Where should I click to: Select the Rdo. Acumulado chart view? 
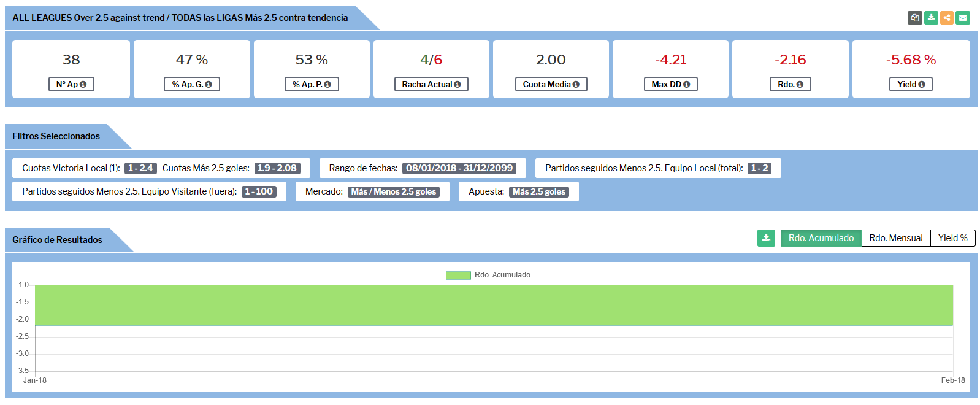click(821, 238)
